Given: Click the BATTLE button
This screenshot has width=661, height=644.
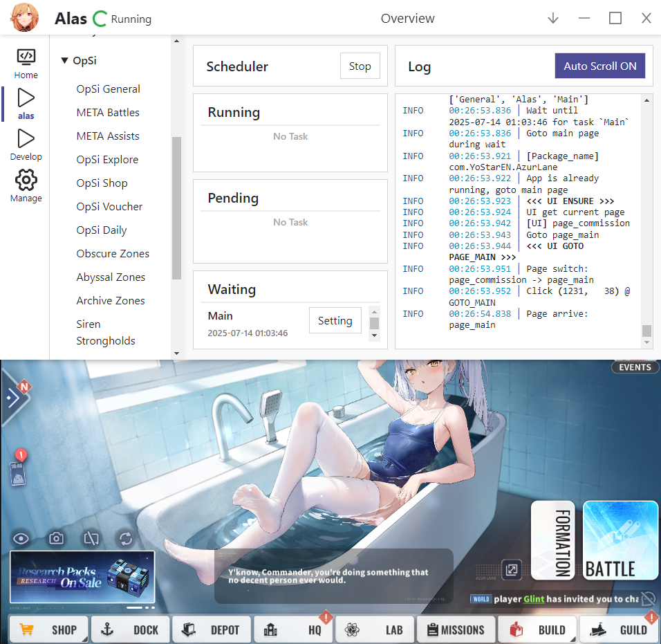Looking at the screenshot, I should (620, 540).
